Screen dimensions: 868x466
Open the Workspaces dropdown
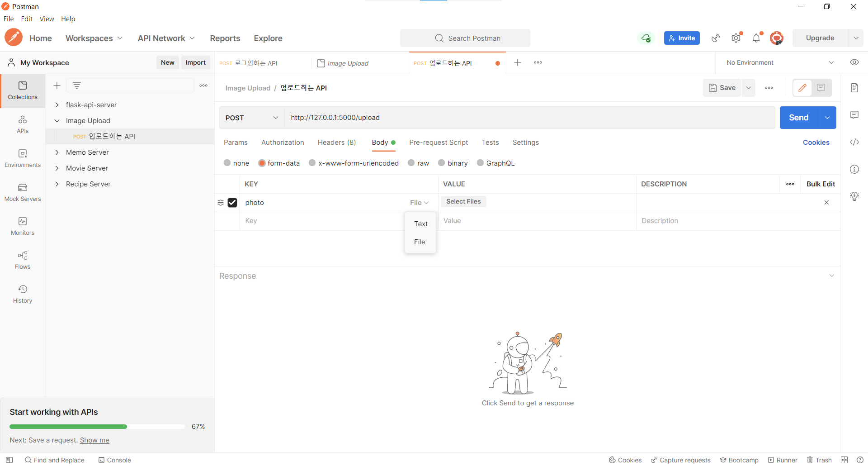[94, 38]
